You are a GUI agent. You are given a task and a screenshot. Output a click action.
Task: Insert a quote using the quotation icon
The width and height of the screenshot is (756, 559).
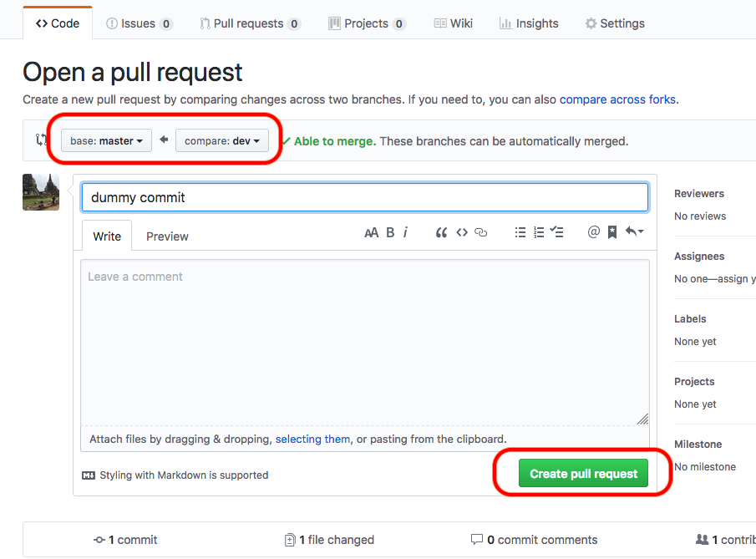(441, 233)
